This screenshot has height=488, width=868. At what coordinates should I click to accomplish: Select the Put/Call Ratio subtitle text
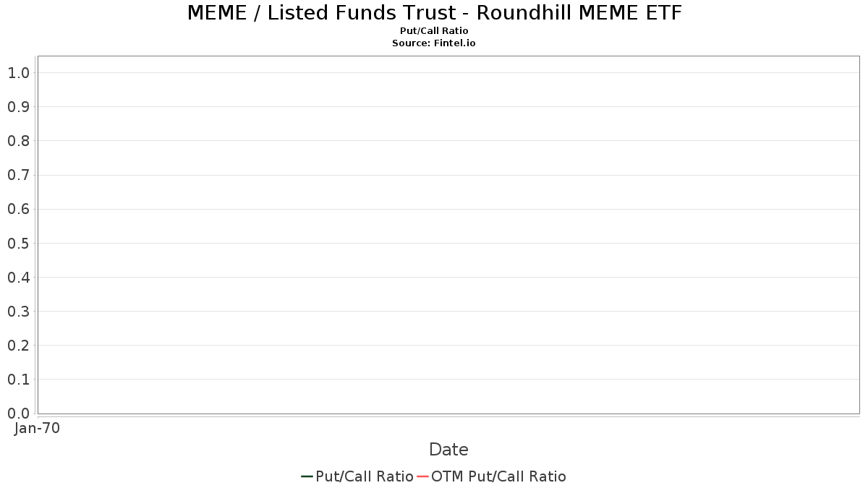pyautogui.click(x=434, y=31)
